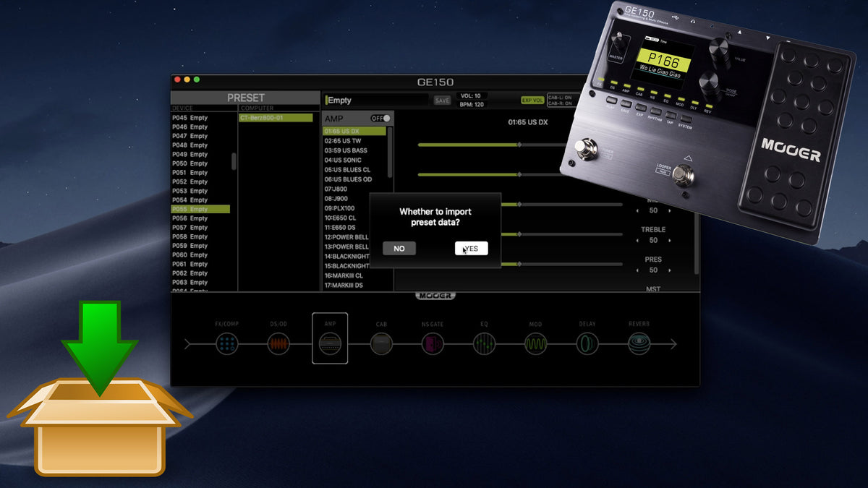
Task: Select the DS/OD distortion block icon
Action: 278,343
